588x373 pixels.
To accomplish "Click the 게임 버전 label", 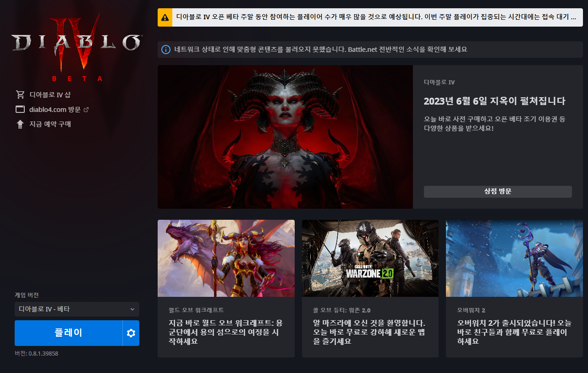I will pyautogui.click(x=27, y=295).
